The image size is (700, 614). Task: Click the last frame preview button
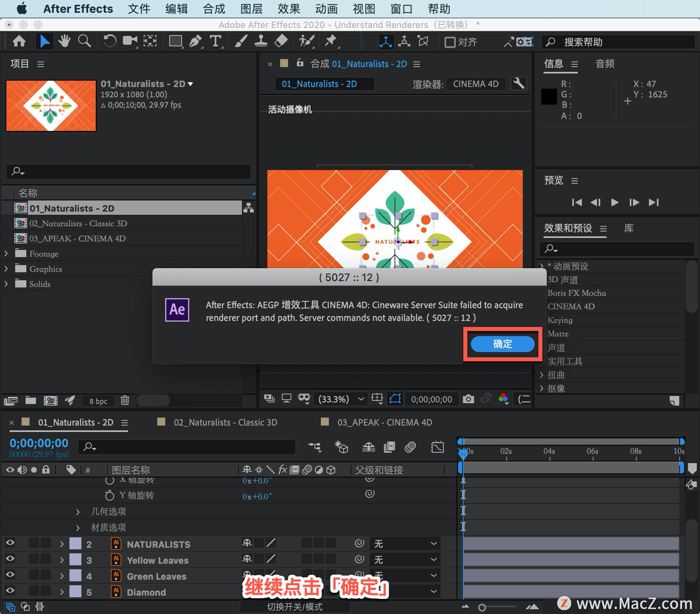654,202
